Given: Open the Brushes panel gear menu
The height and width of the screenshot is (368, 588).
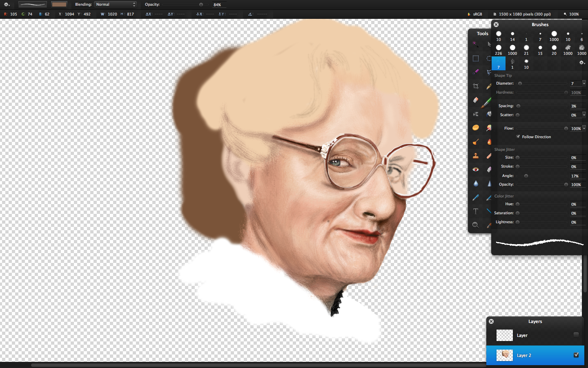Looking at the screenshot, I should pos(582,63).
